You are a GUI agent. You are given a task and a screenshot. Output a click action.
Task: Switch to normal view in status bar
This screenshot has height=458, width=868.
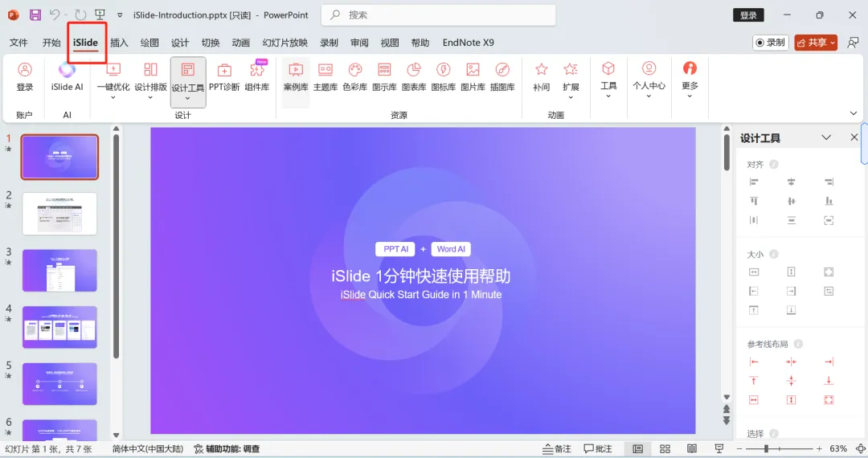coord(637,448)
